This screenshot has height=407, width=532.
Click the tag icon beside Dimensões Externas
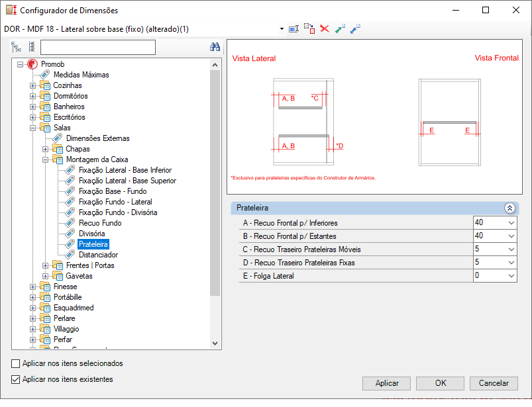point(58,138)
